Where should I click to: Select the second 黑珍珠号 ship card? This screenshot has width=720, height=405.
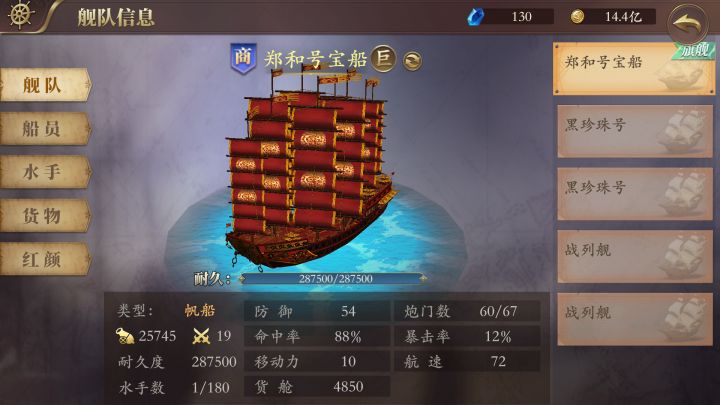635,194
